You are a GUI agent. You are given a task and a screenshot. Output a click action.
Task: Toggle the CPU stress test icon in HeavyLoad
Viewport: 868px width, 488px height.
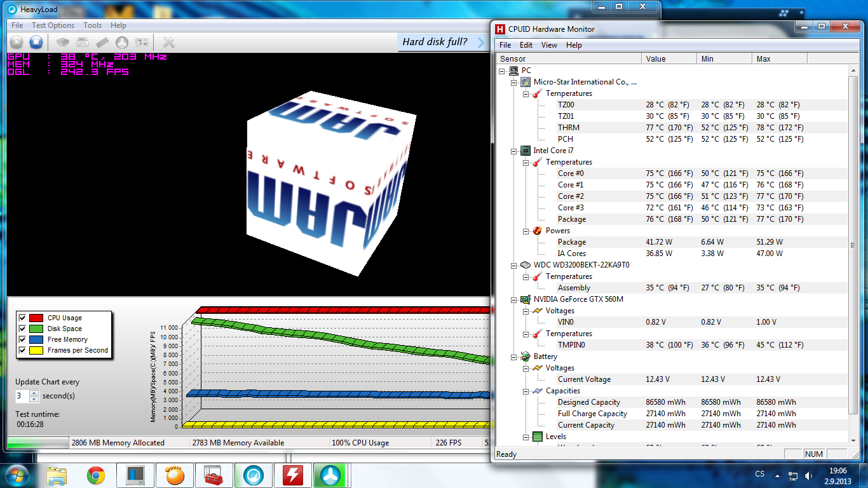tap(62, 42)
